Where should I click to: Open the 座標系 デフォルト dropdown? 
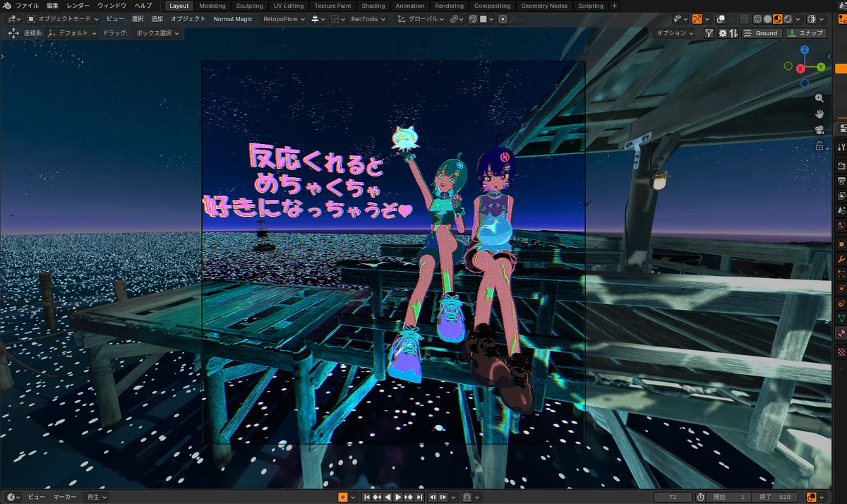[x=73, y=33]
